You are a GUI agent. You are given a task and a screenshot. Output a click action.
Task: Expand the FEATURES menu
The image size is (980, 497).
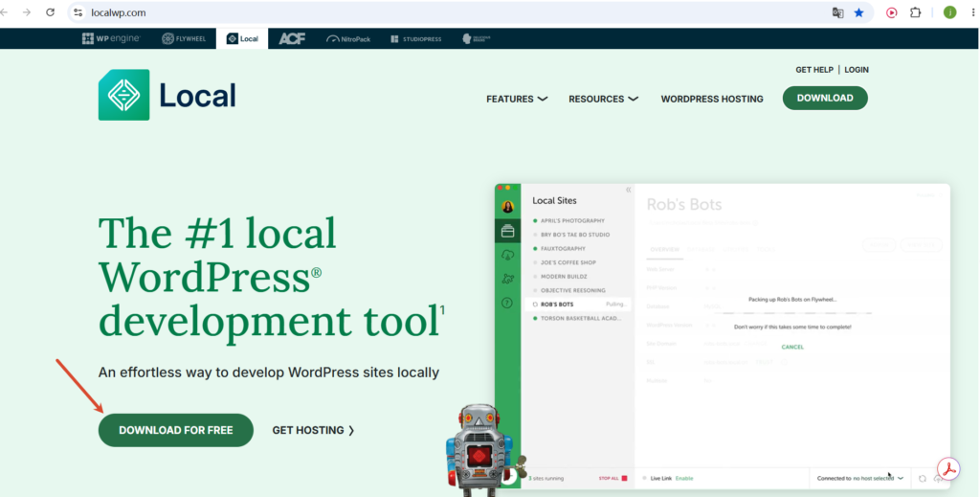click(x=517, y=99)
